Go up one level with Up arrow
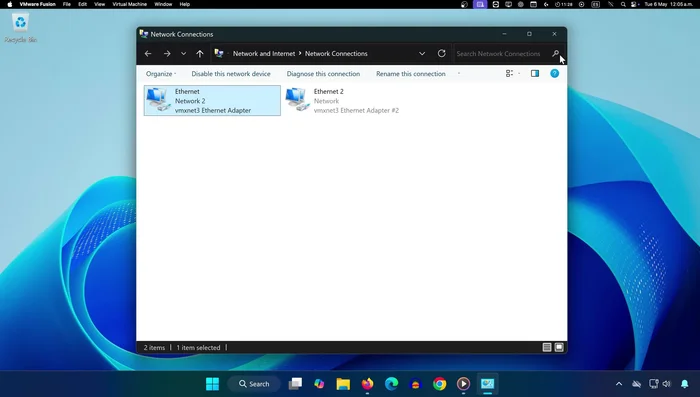This screenshot has width=700, height=397. pyautogui.click(x=200, y=54)
